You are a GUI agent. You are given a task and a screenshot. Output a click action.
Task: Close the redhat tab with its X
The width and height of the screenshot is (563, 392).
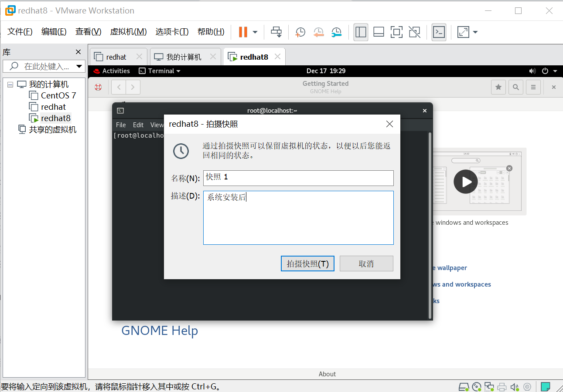tap(139, 57)
